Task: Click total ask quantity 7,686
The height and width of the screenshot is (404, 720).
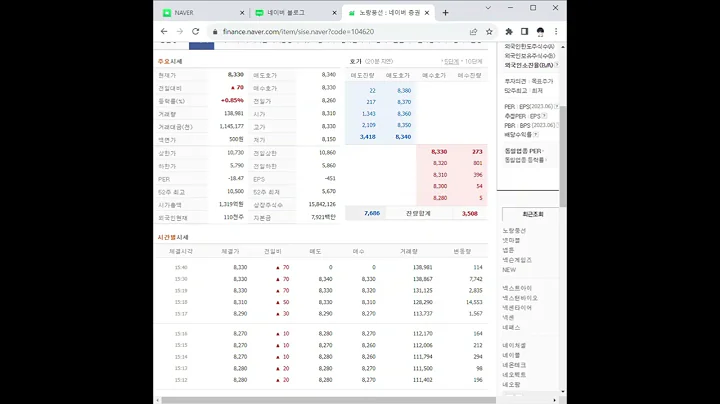Action: [x=372, y=213]
